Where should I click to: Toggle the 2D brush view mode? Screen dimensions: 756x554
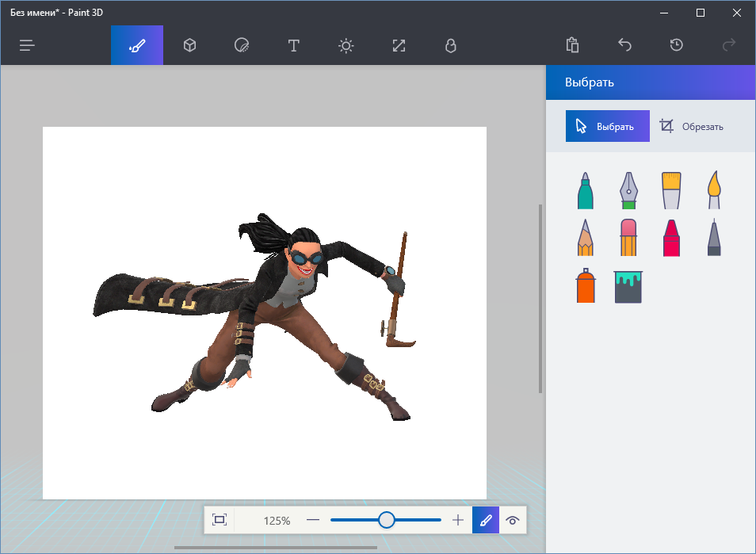(486, 520)
